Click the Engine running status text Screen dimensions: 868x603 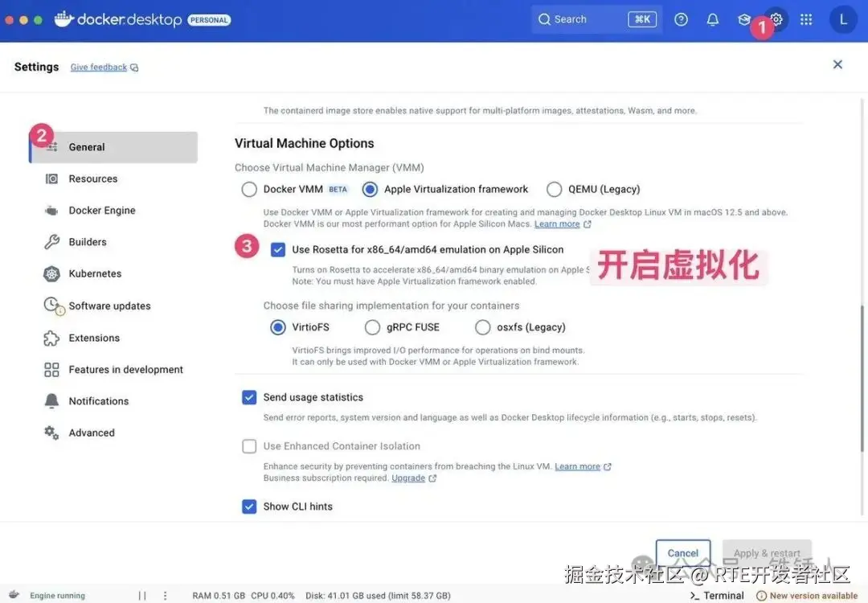click(58, 596)
